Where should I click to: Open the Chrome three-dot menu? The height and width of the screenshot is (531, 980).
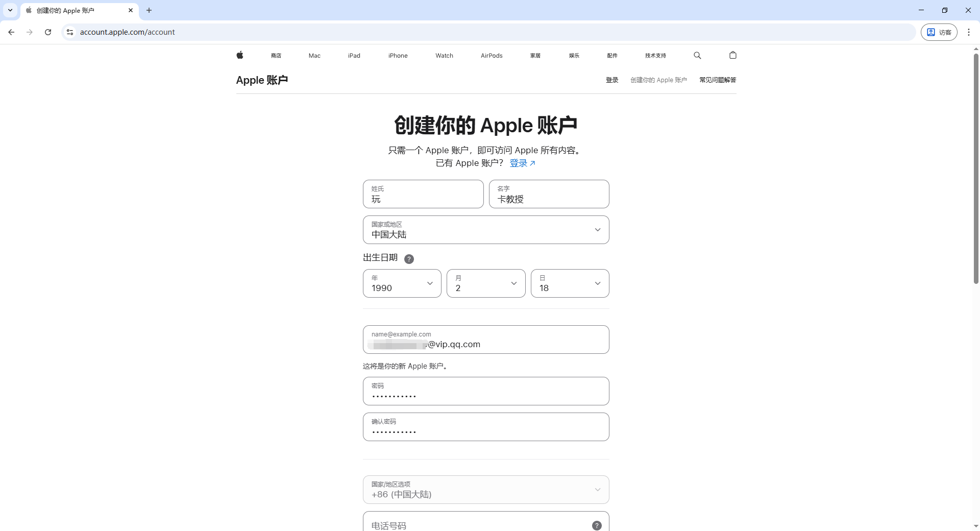point(969,32)
